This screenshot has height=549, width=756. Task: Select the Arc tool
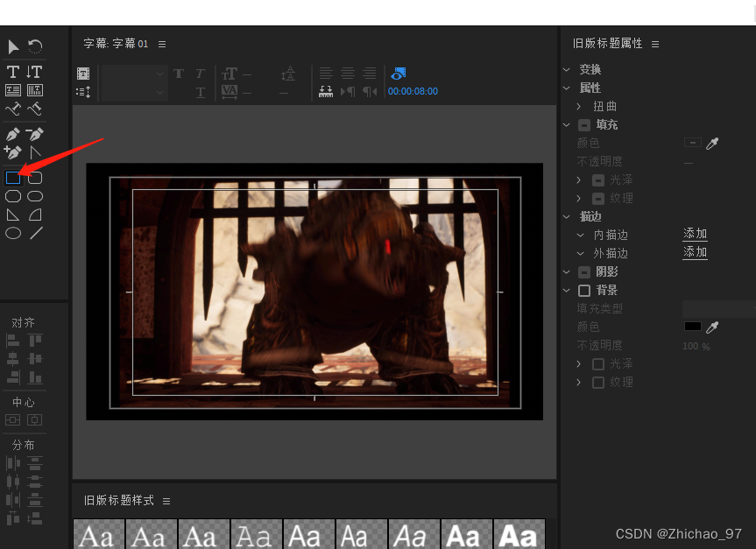click(35, 215)
